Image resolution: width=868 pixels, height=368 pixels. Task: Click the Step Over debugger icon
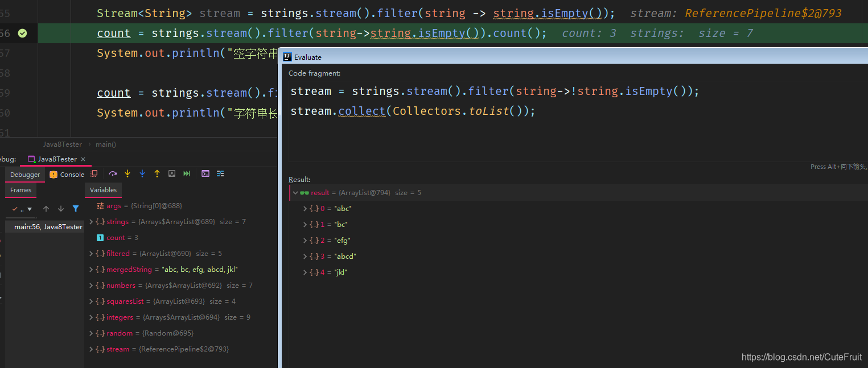[x=113, y=173]
